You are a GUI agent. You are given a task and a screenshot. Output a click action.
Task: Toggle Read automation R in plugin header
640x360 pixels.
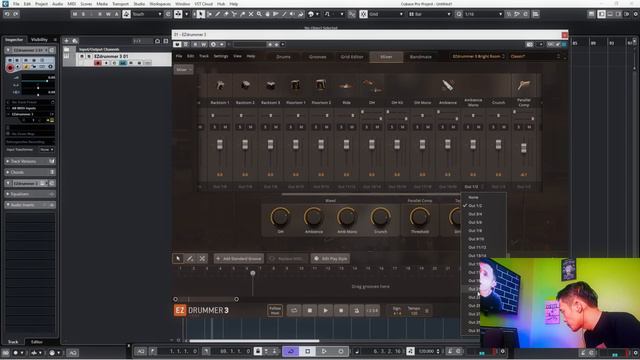195,44
